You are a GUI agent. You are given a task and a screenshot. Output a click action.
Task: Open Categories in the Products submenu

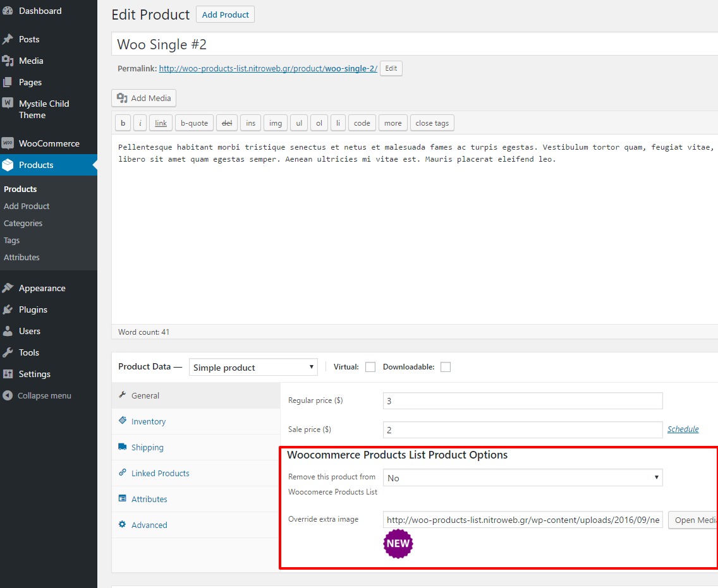(x=23, y=224)
